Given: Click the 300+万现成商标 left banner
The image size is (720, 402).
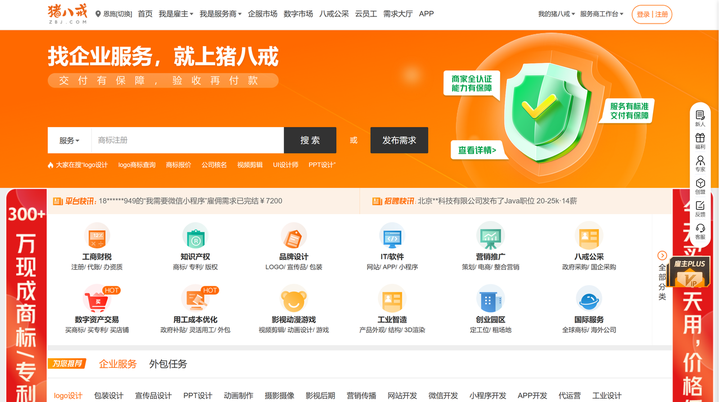Looking at the screenshot, I should point(26,296).
